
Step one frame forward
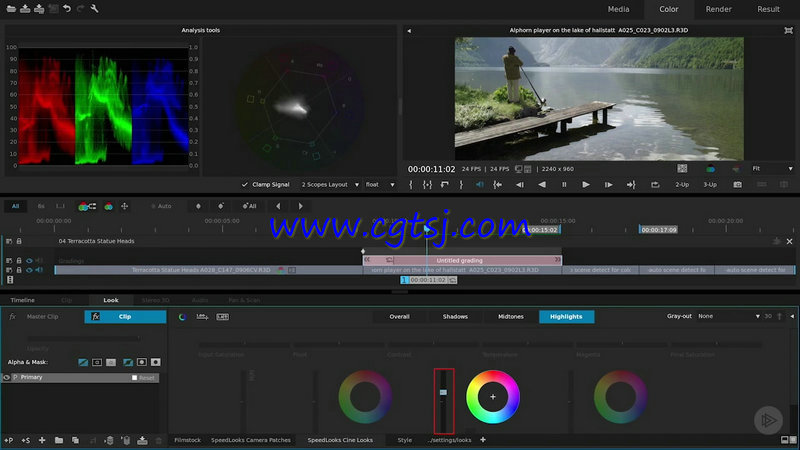pyautogui.click(x=608, y=185)
